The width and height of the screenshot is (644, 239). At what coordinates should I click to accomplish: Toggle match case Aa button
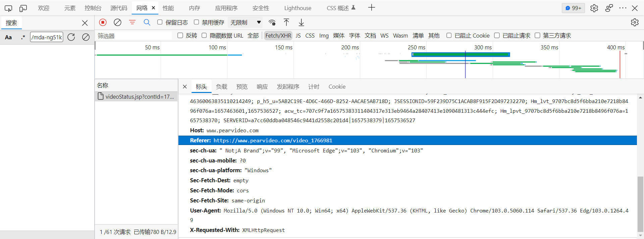(8, 37)
